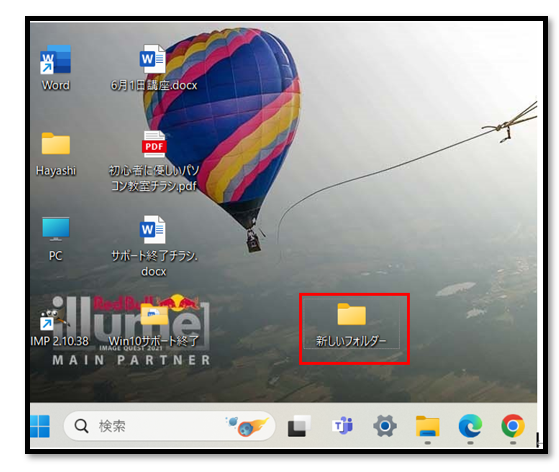559x472 pixels.
Task: Open Settings gear in the taskbar
Action: pyautogui.click(x=385, y=426)
